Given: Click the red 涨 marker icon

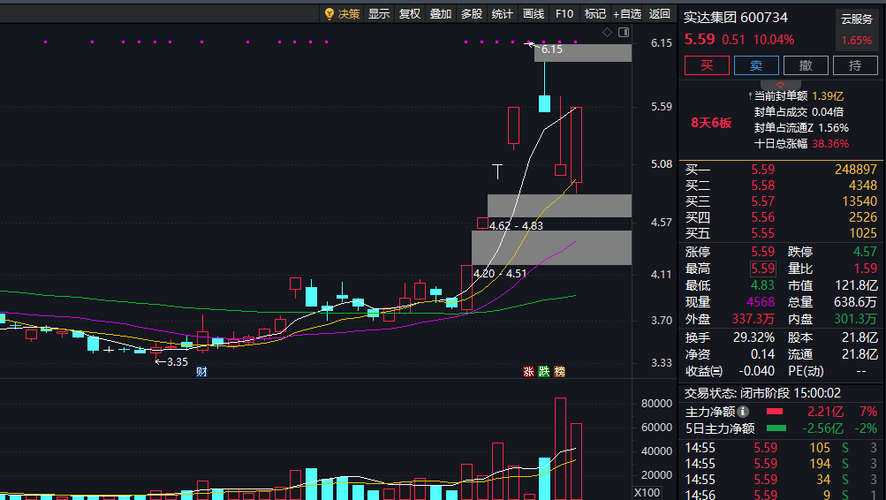Looking at the screenshot, I should pos(528,371).
